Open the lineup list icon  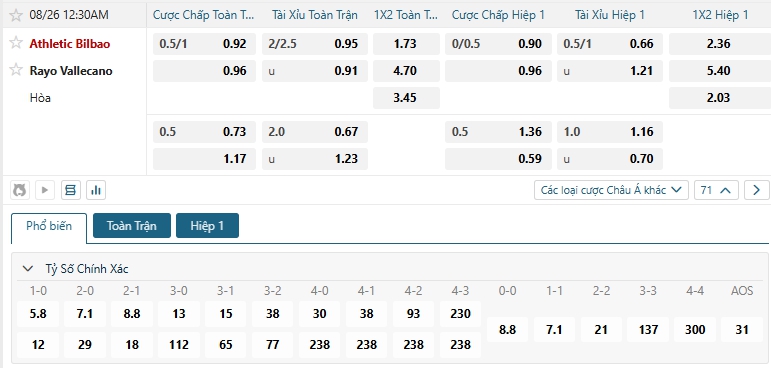pyautogui.click(x=71, y=190)
